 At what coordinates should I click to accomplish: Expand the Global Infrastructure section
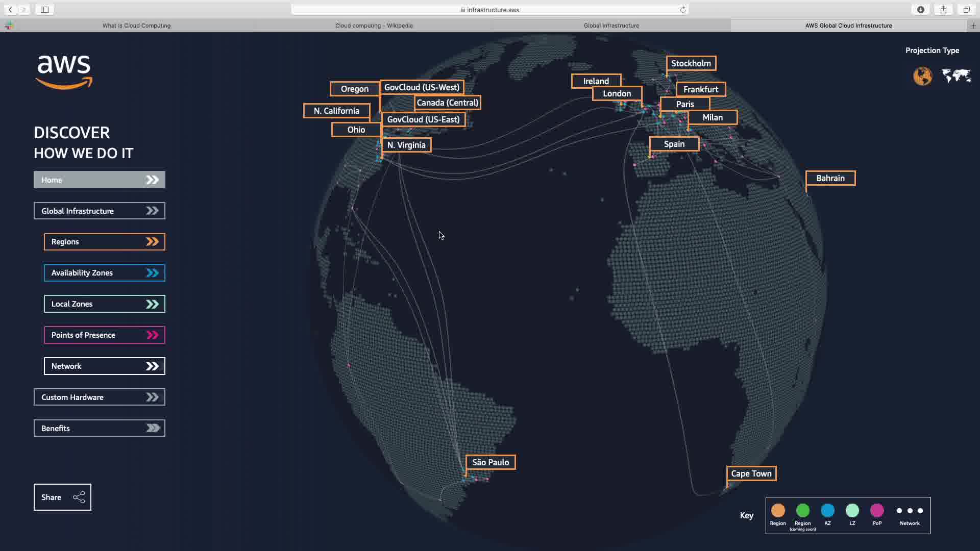[x=100, y=211]
